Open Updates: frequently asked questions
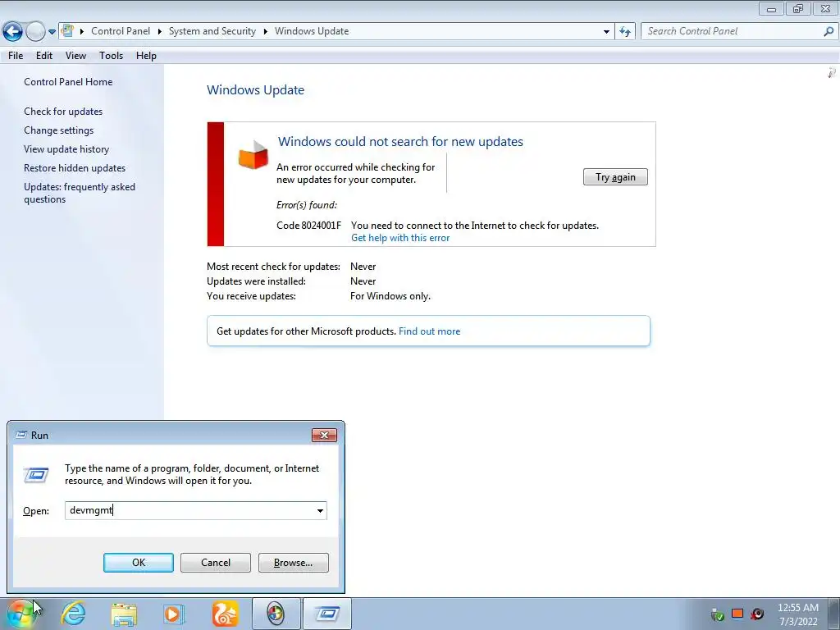This screenshot has height=630, width=840. pos(80,193)
